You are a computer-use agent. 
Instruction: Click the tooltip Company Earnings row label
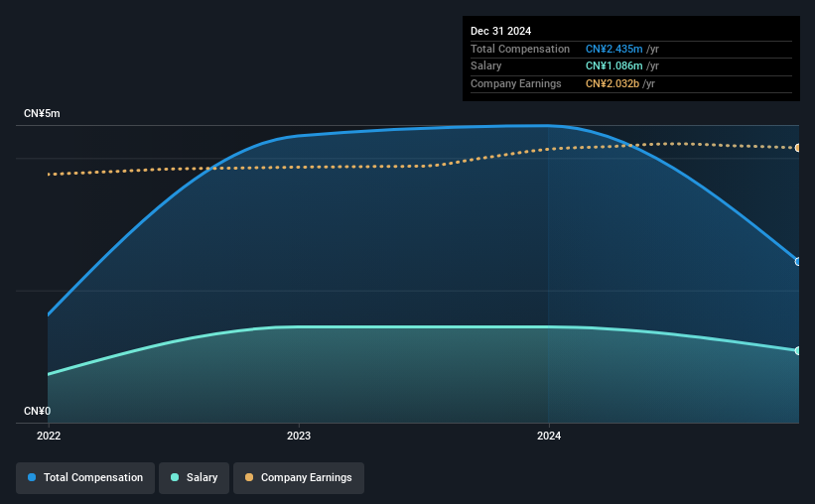coord(515,83)
